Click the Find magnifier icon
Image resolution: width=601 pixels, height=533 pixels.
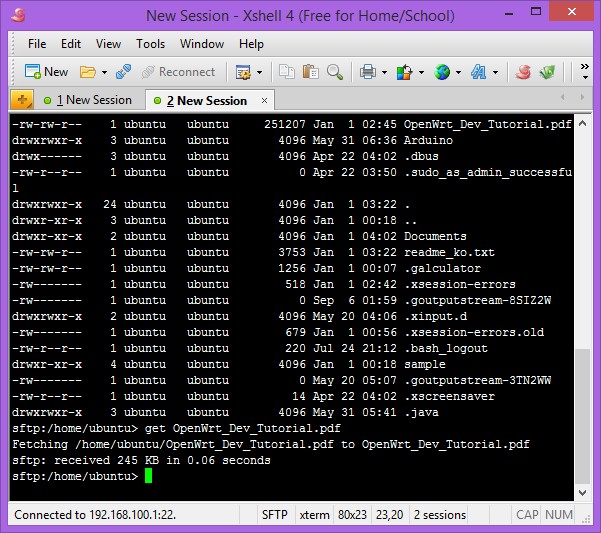point(335,72)
